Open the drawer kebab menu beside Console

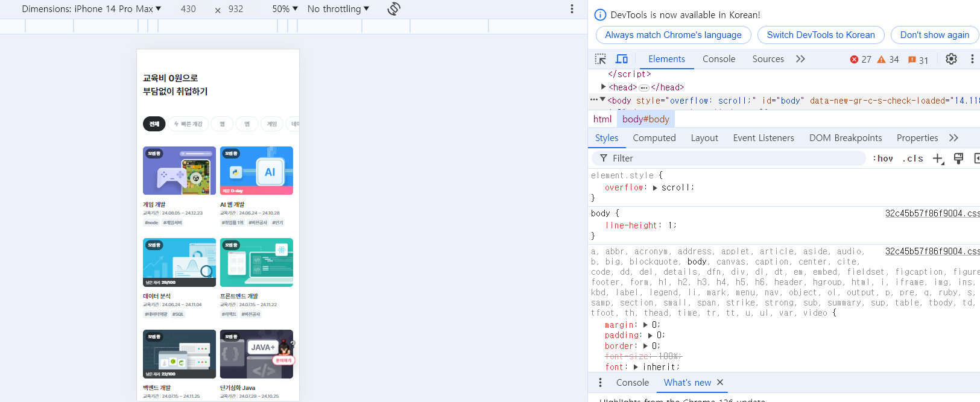(600, 382)
